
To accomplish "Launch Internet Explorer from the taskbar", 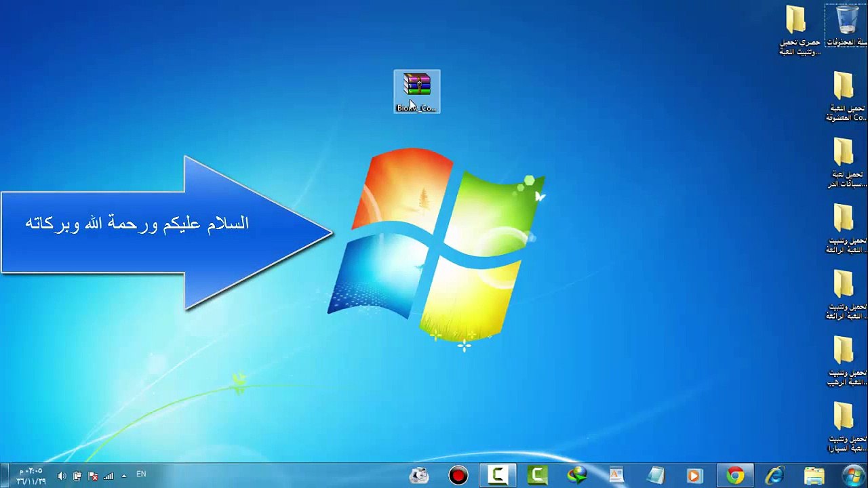I will point(774,476).
